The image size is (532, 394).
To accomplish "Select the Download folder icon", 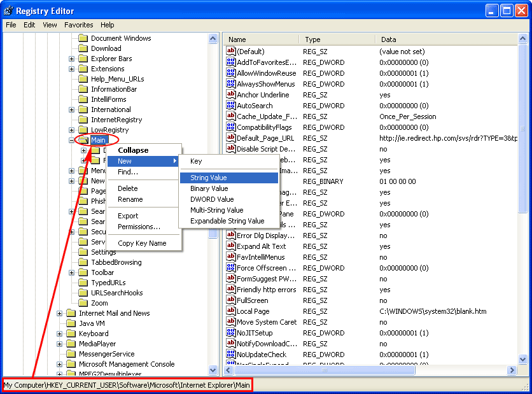I will coord(83,48).
